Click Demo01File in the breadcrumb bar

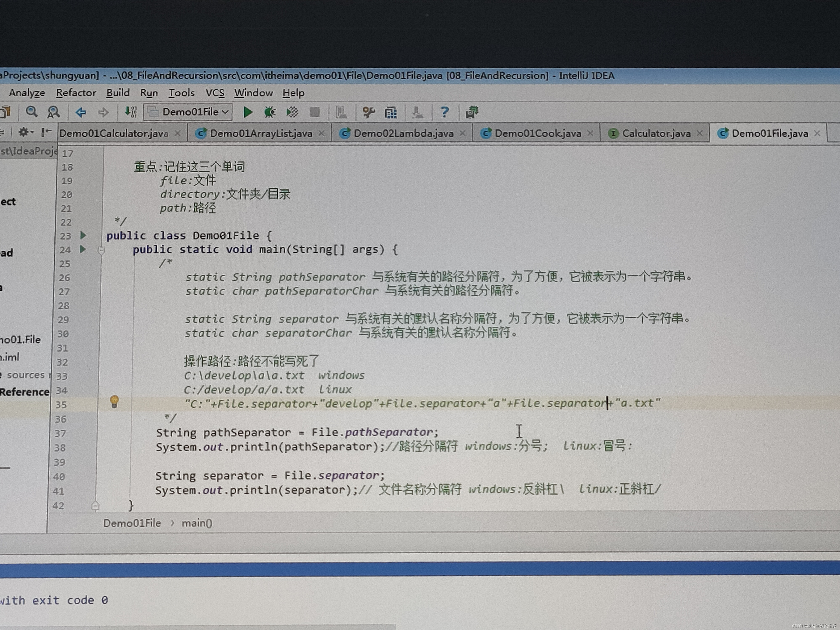132,523
